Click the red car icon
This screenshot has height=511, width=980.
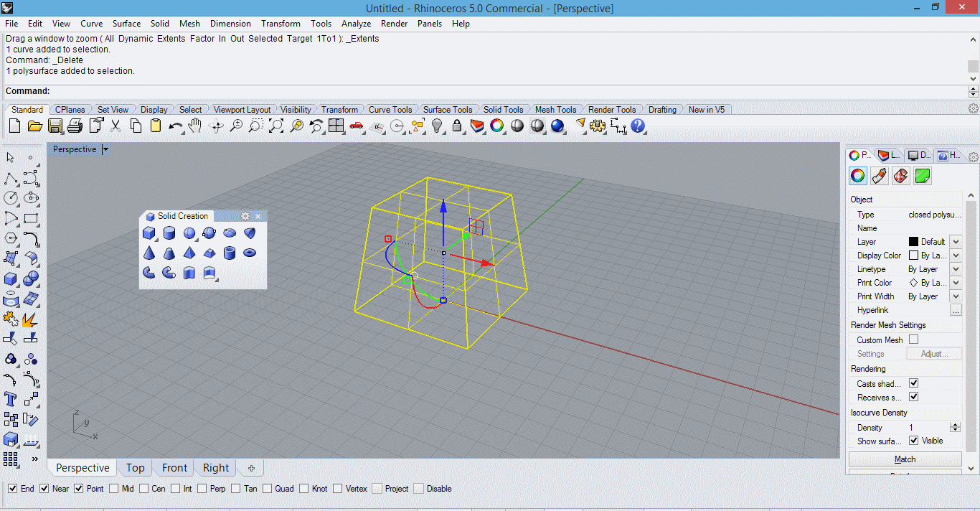(357, 126)
